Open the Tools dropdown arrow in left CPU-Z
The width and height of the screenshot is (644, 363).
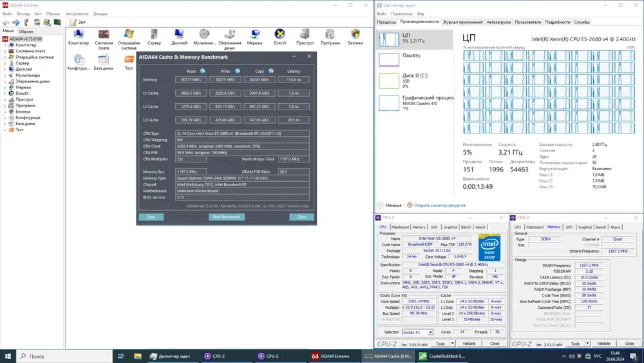pos(454,344)
